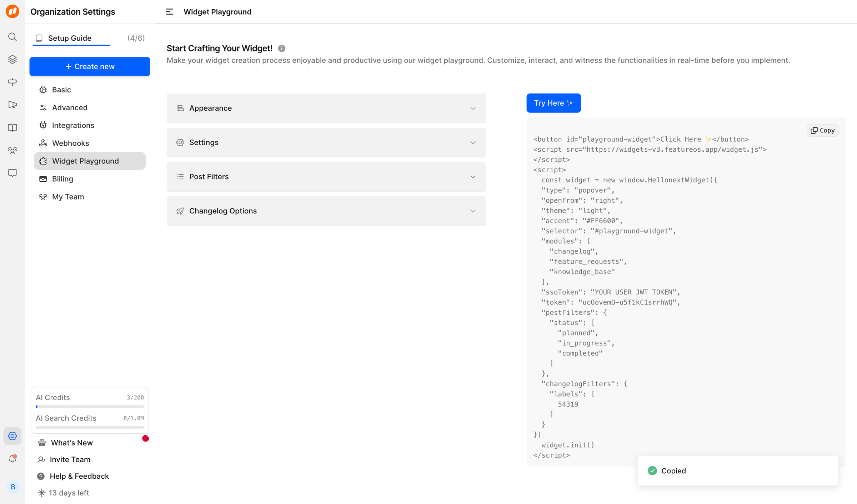Click the '0/1.0M' search credits value
This screenshot has width=857, height=504.
tap(134, 418)
